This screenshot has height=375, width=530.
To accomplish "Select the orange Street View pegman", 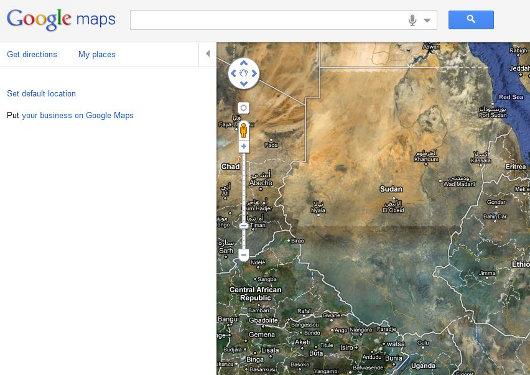I will tap(243, 131).
